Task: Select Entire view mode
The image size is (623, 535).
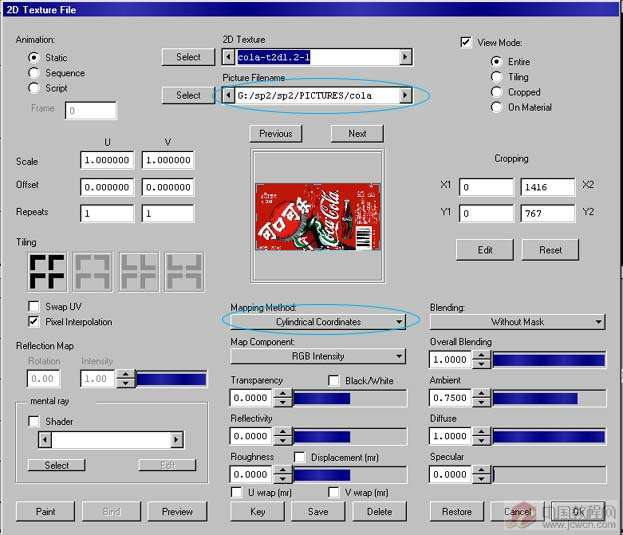Action: tap(496, 62)
